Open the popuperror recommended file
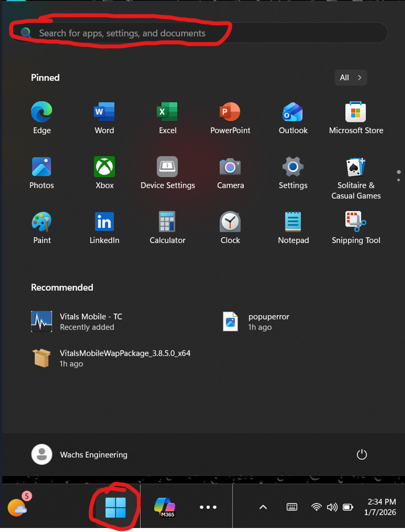Viewport: 405px width, 532px height. (256, 321)
